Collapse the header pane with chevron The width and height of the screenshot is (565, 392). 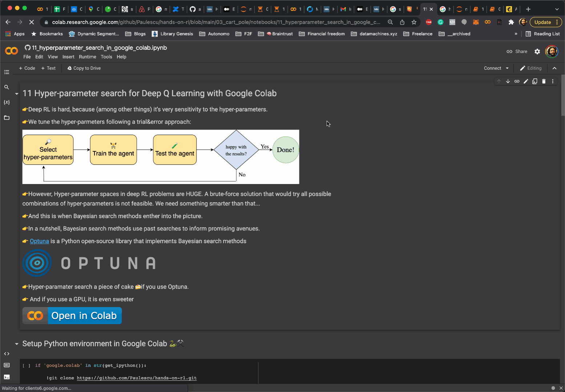[x=554, y=68]
